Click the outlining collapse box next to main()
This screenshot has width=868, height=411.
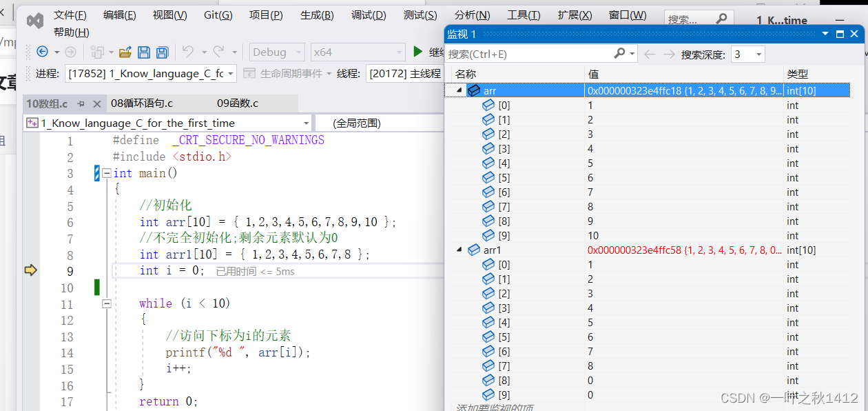pyautogui.click(x=107, y=172)
